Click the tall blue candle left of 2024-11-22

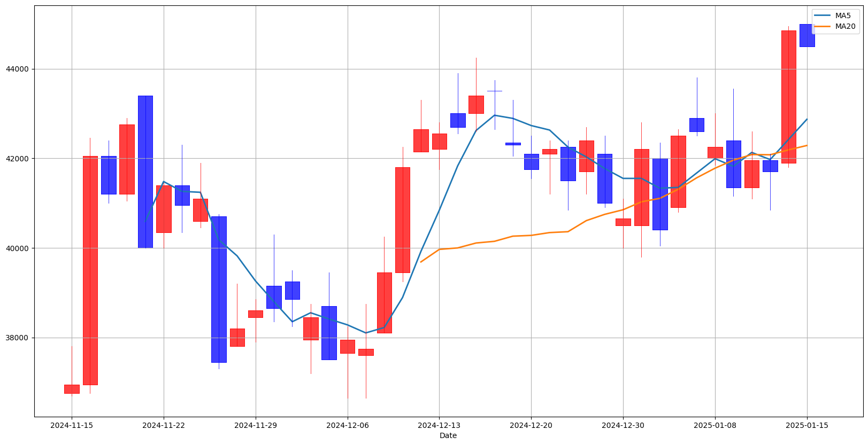tap(145, 171)
